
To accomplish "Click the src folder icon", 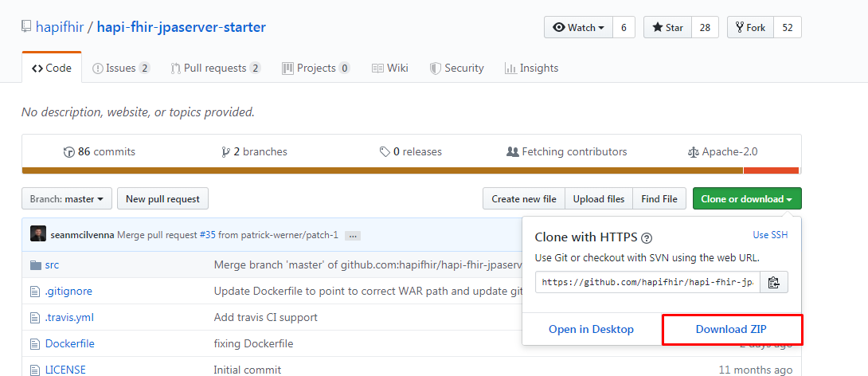I will (35, 264).
